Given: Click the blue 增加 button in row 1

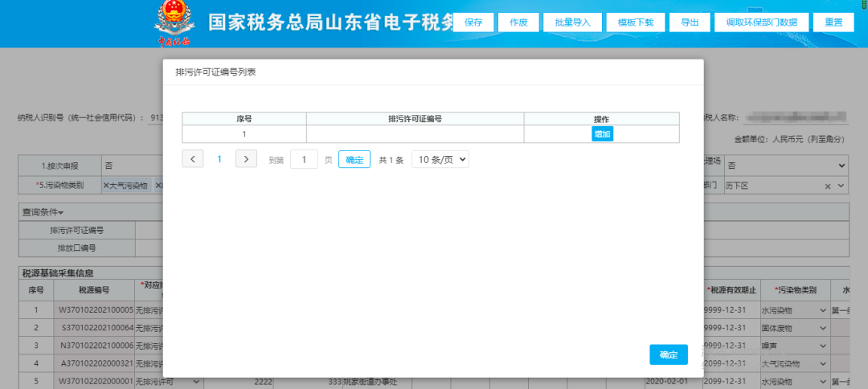Looking at the screenshot, I should coord(602,134).
